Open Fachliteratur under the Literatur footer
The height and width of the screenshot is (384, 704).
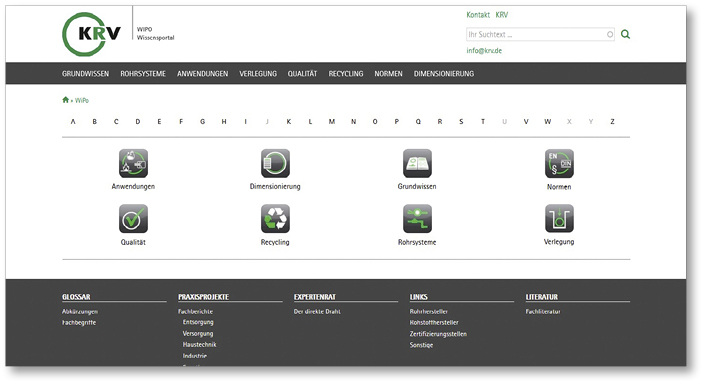[543, 312]
